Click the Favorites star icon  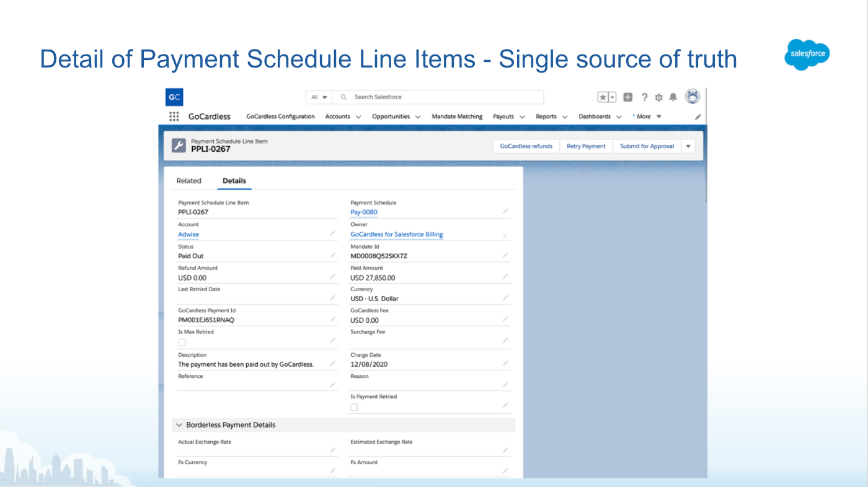603,97
